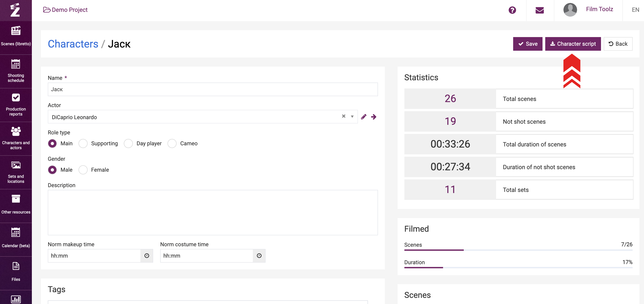Viewport: 644px width, 304px height.
Task: Follow the Characters breadcrumb link
Action: pos(73,44)
